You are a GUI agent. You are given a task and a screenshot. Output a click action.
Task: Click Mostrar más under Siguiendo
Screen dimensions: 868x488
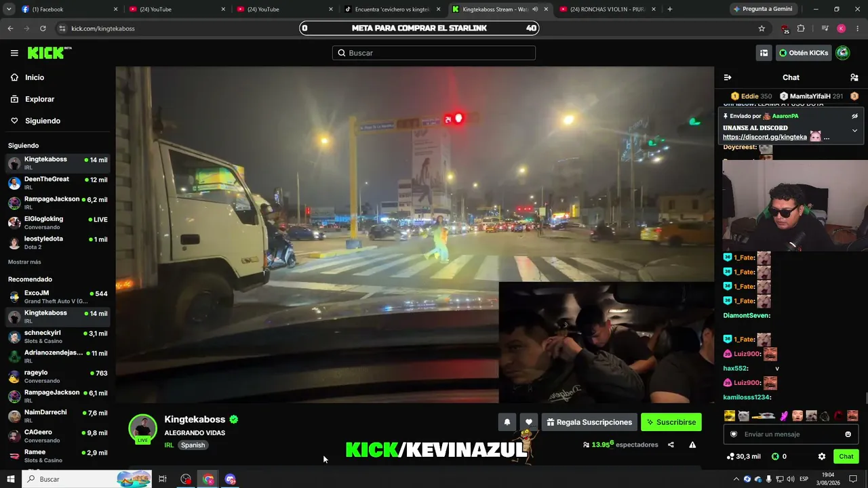coord(24,262)
